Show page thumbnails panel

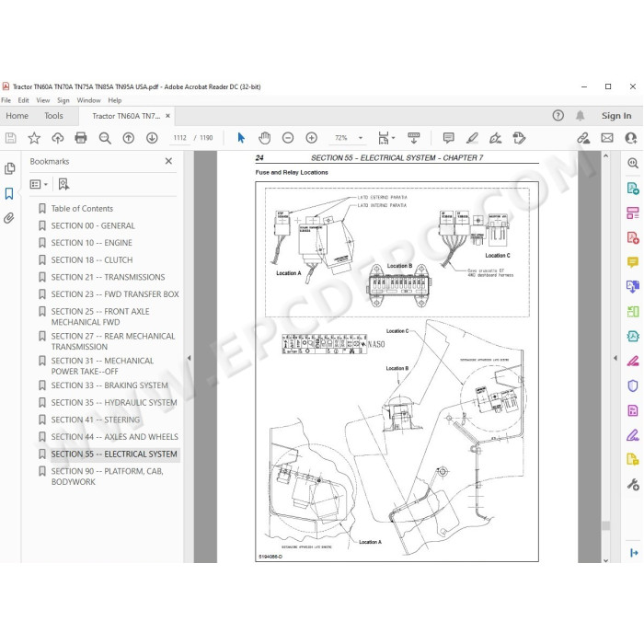9,168
